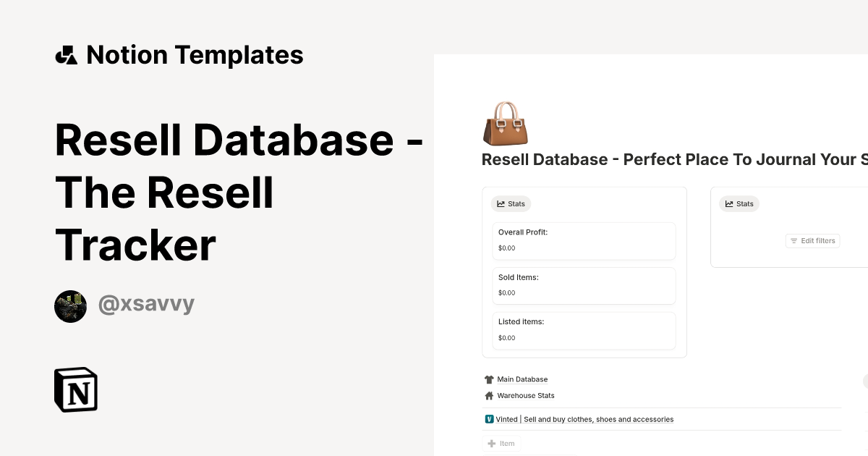Click the add Item button
The height and width of the screenshot is (456, 868).
tap(501, 444)
